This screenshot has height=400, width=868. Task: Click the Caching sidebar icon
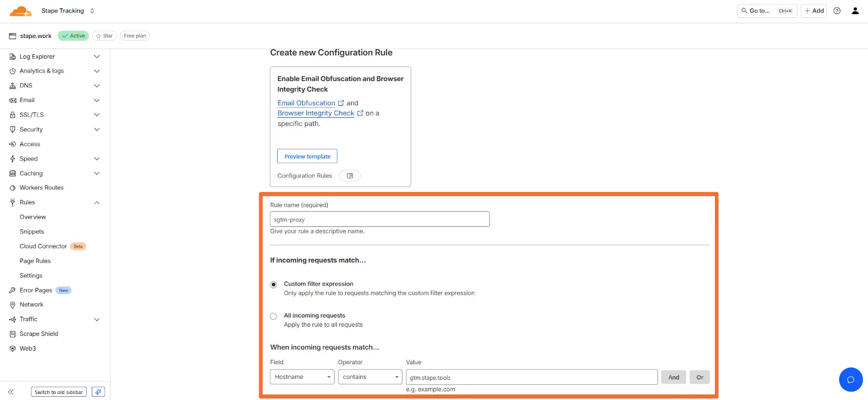[x=12, y=174]
